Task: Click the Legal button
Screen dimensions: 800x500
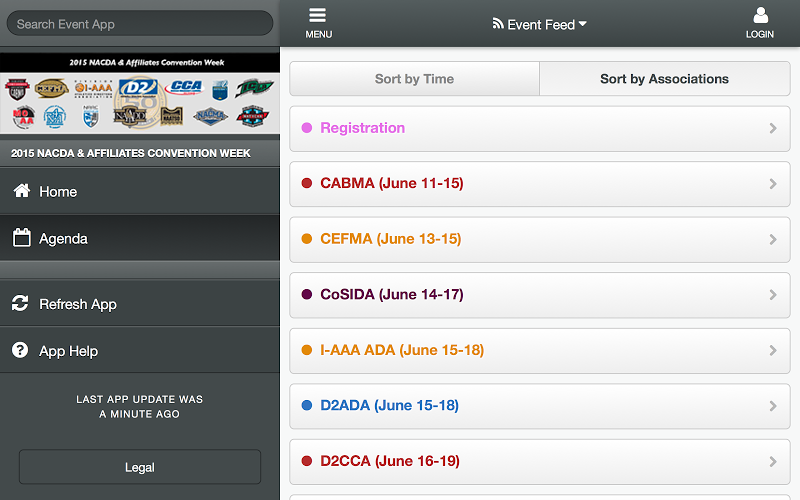Action: tap(140, 467)
